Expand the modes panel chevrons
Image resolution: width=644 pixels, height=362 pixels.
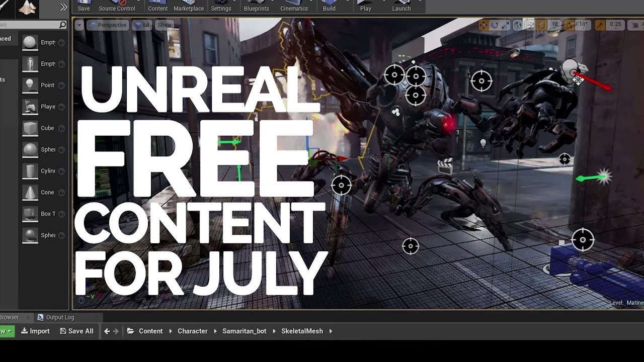coord(63,7)
